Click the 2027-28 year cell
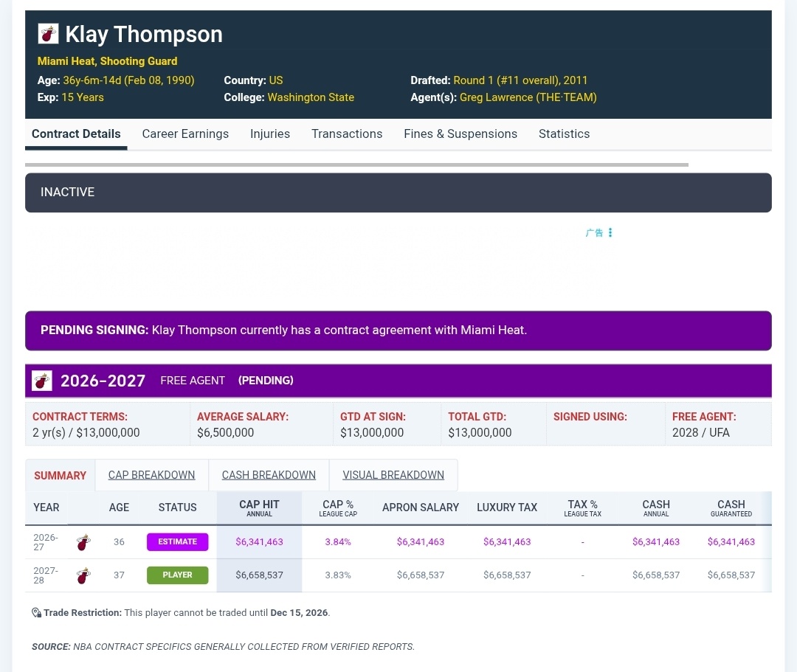This screenshot has width=797, height=672. [x=46, y=575]
